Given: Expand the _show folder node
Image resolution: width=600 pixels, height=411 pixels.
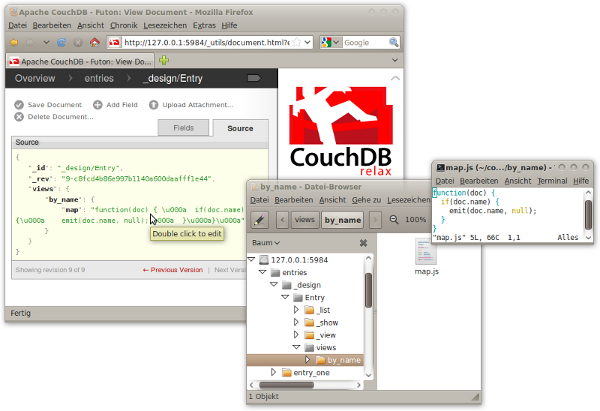Looking at the screenshot, I should click(296, 322).
